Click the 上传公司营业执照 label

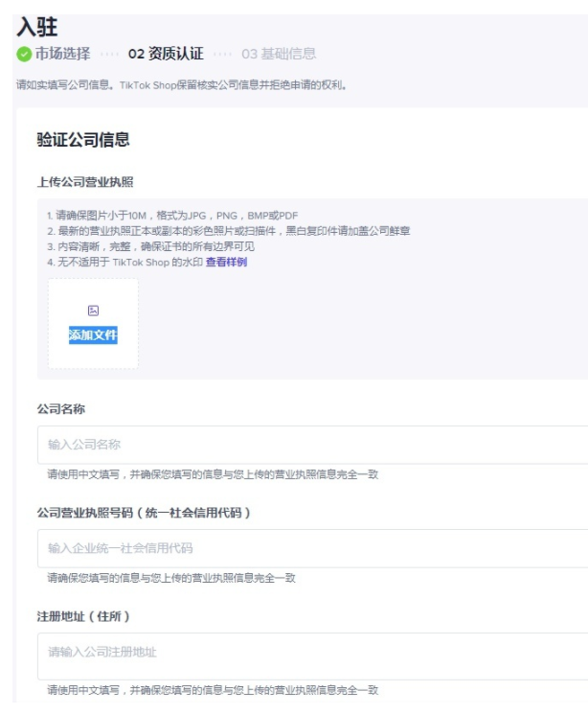84,182
